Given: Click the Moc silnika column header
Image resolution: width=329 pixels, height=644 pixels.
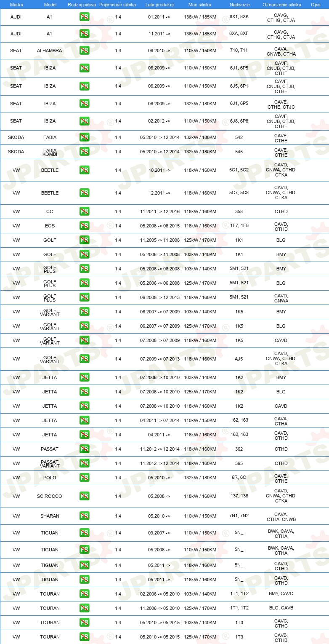Looking at the screenshot, I should tap(200, 4).
